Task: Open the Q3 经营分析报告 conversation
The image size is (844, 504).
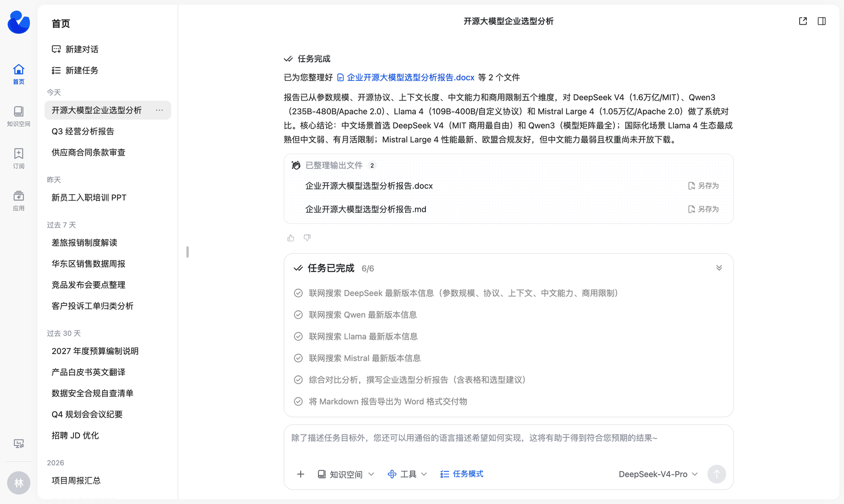Action: pos(108,131)
